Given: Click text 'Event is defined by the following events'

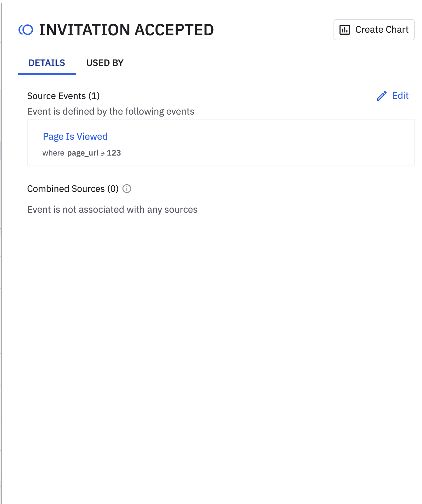Looking at the screenshot, I should 111,111.
